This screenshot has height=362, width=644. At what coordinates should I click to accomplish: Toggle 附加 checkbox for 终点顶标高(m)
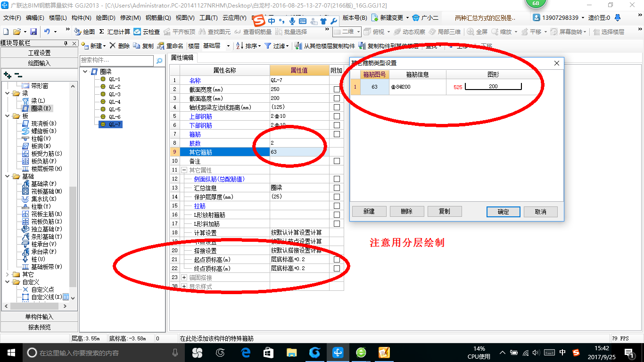pos(337,268)
